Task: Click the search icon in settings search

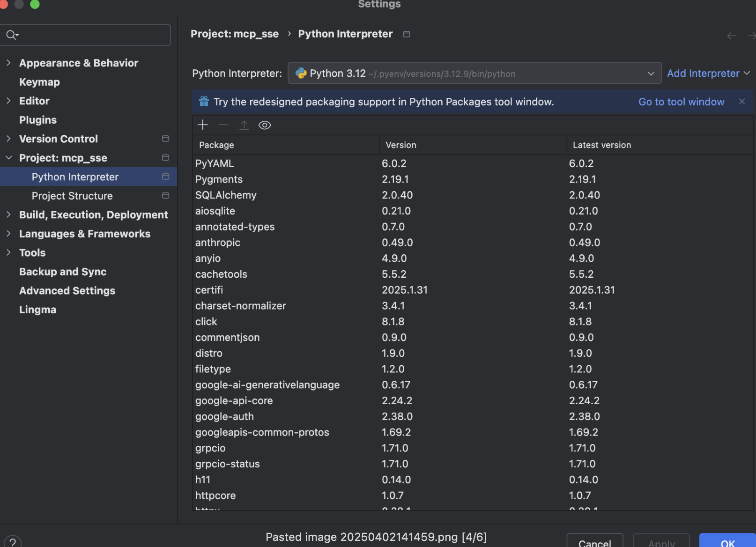Action: [12, 35]
